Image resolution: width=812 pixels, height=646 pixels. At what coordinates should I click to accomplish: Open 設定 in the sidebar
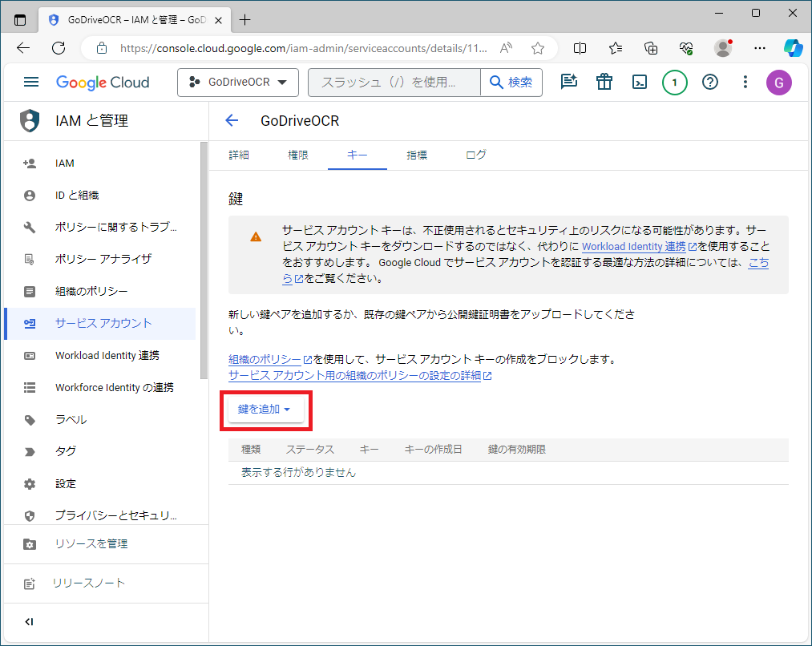pyautogui.click(x=100, y=484)
